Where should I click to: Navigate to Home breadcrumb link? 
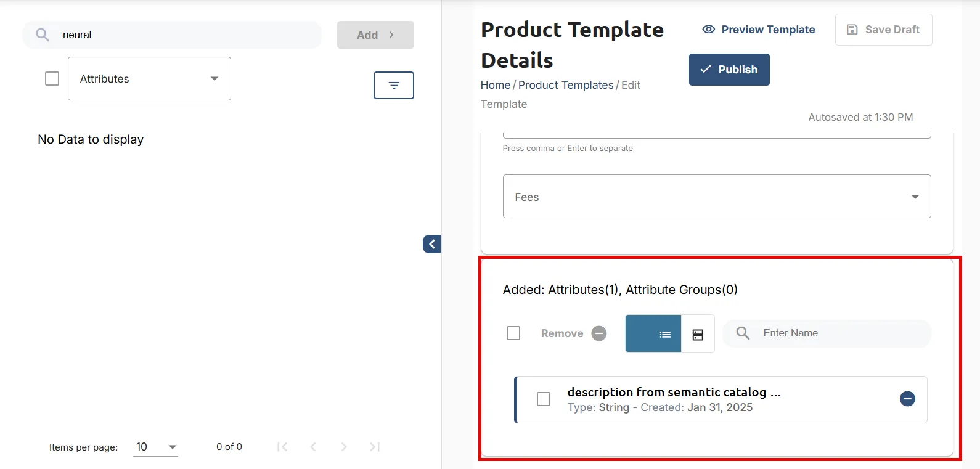point(496,85)
